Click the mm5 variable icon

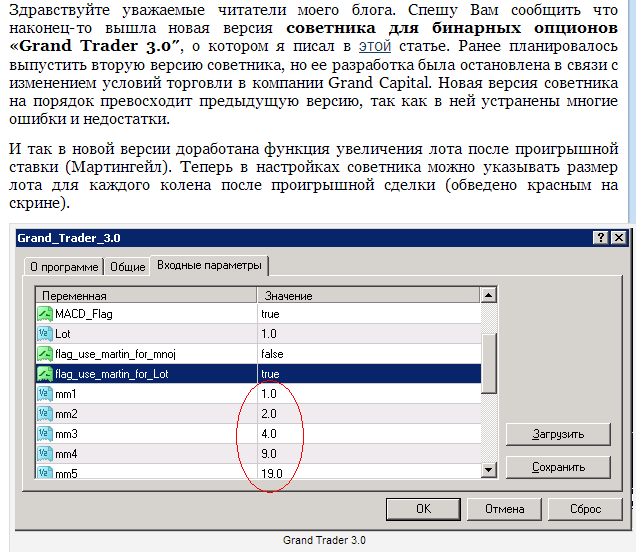45,472
